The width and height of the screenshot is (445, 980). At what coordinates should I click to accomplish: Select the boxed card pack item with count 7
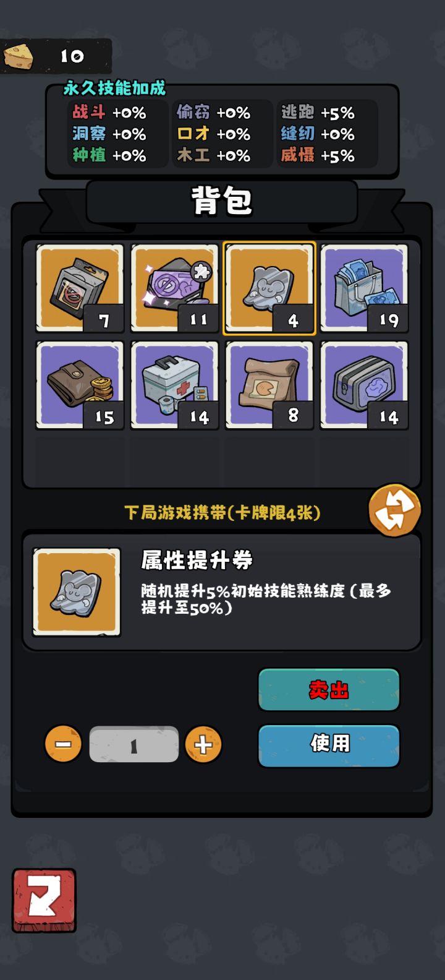pos(80,288)
